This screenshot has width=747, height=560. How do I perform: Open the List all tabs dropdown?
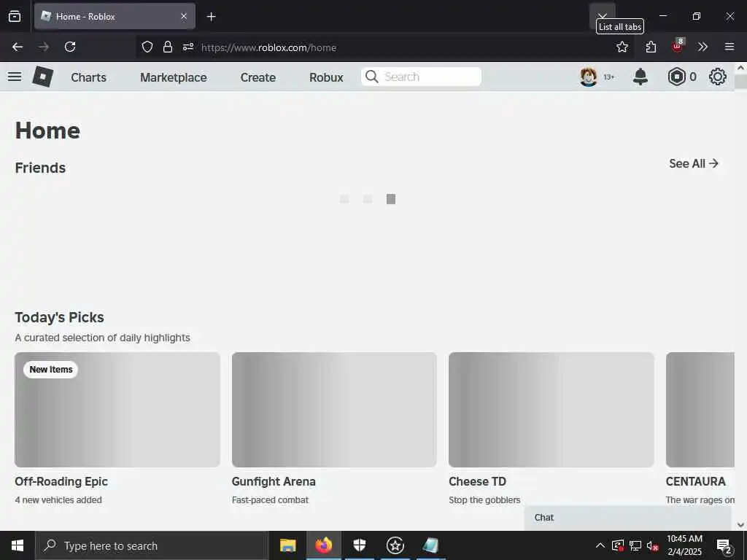coord(603,16)
